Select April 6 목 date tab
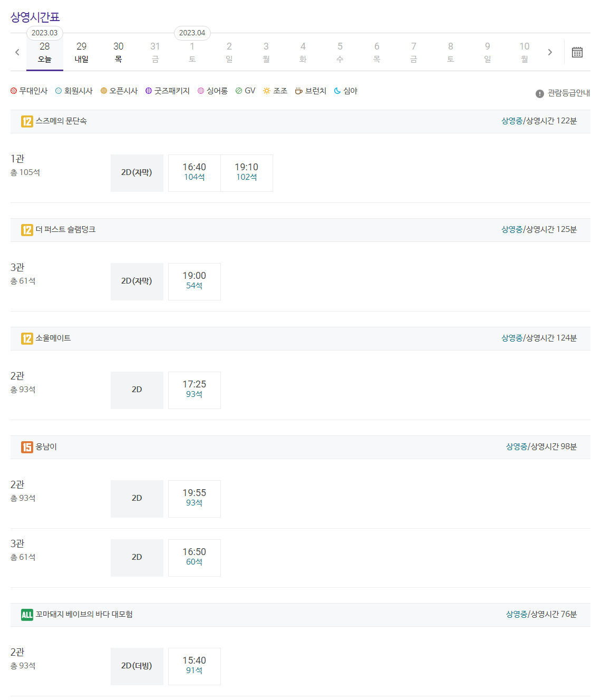The width and height of the screenshot is (601, 700). coord(377,52)
